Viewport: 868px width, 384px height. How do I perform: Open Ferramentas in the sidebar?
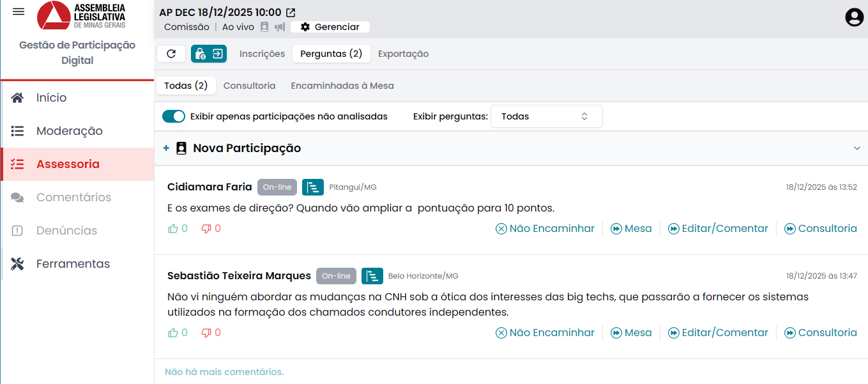73,264
